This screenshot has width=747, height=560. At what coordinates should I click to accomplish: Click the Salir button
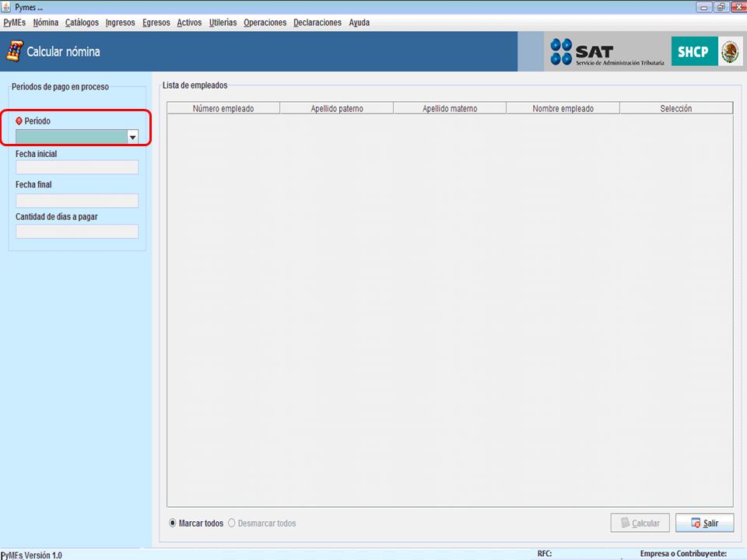pos(705,523)
